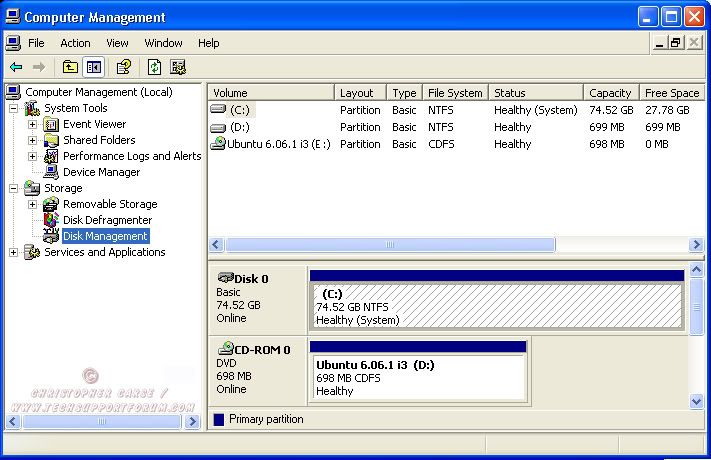This screenshot has width=711, height=460.
Task: Collapse the System Tools tree node
Action: coord(14,108)
